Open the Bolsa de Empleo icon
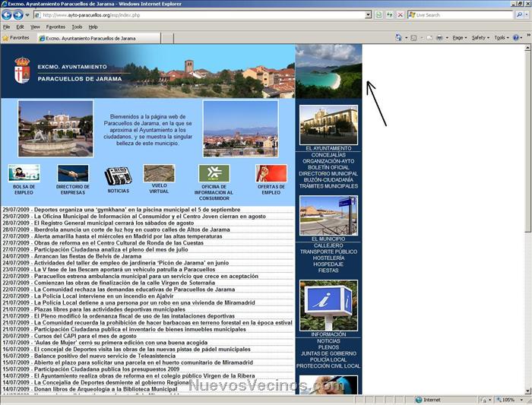This screenshot has height=405, width=532. coord(24,173)
